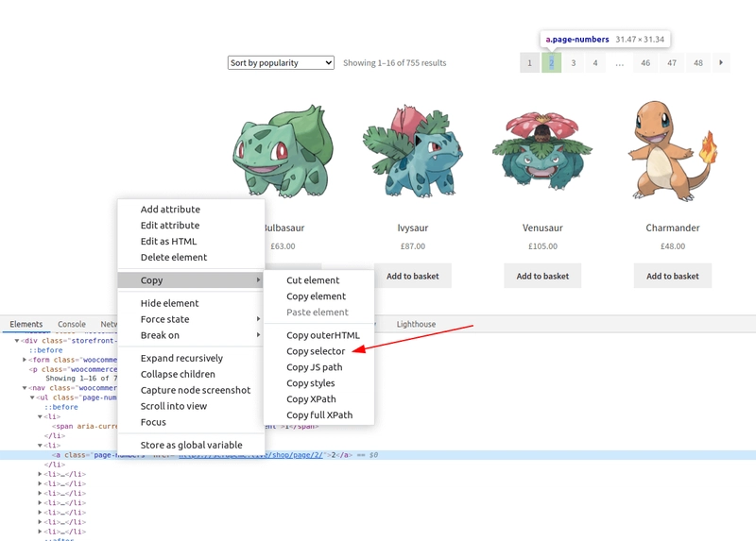Open the Venusaur product title

pyautogui.click(x=542, y=228)
